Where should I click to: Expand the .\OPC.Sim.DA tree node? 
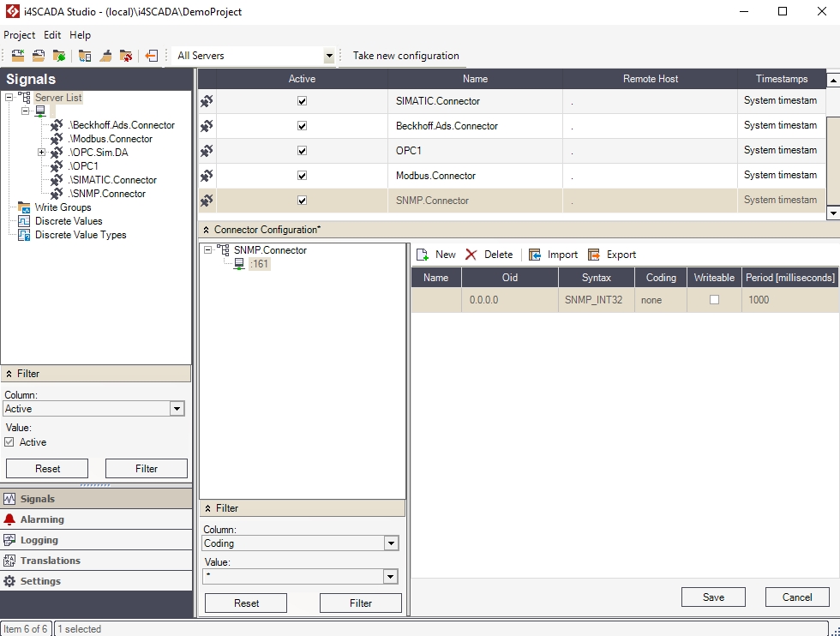tap(41, 153)
